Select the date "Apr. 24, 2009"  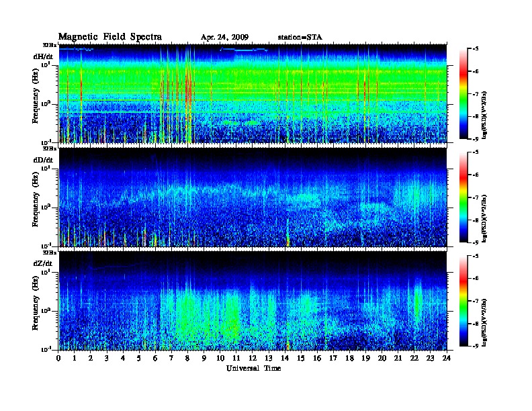[x=224, y=38]
